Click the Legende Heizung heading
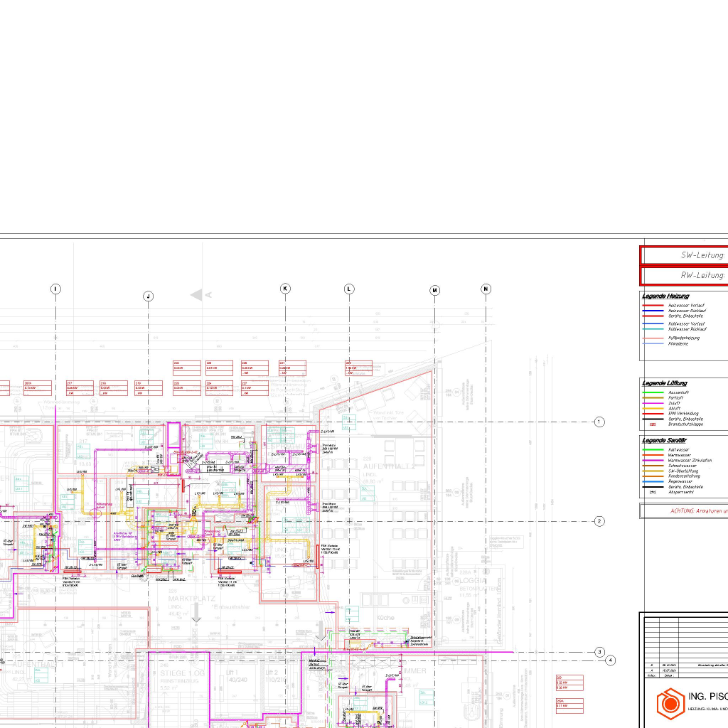 (665, 296)
